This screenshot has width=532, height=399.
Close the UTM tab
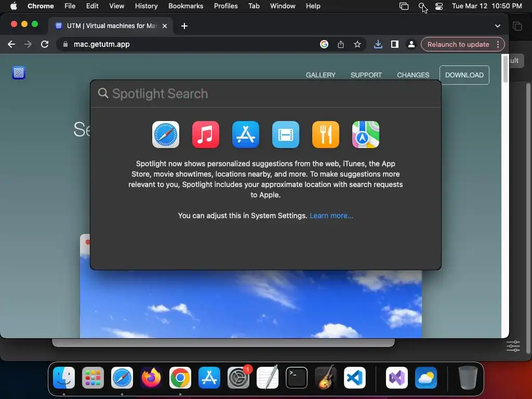(165, 26)
